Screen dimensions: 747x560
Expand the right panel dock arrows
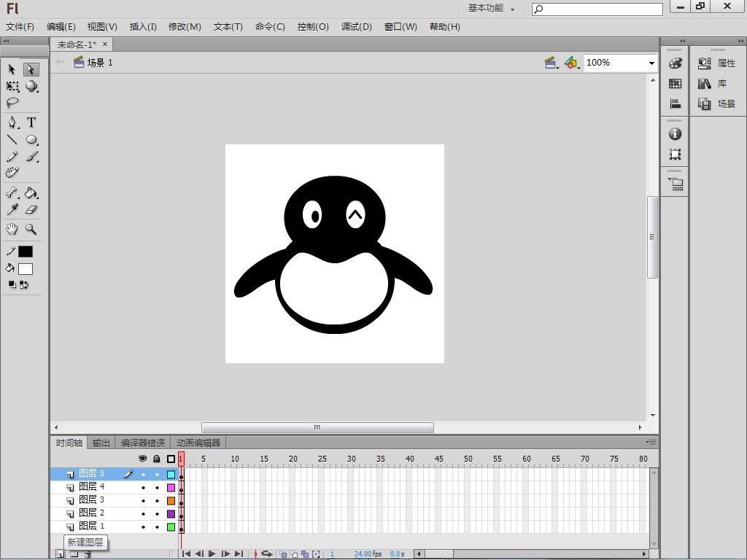click(740, 42)
